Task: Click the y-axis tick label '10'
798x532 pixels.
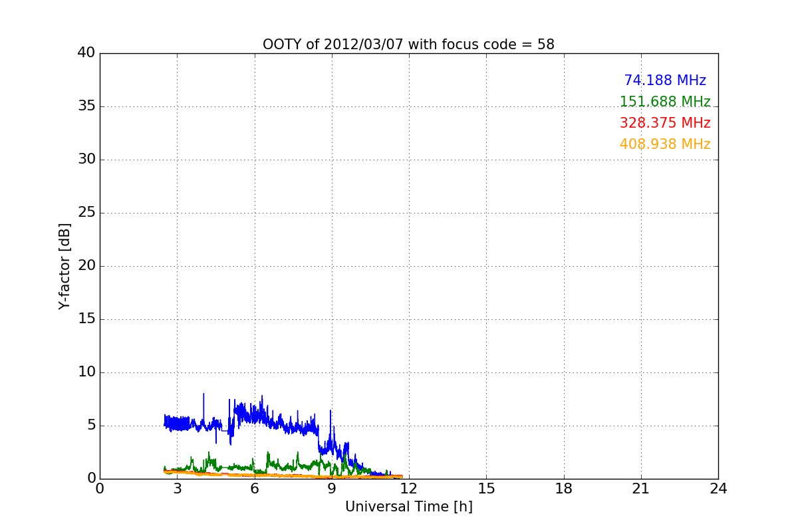Action: coord(86,372)
